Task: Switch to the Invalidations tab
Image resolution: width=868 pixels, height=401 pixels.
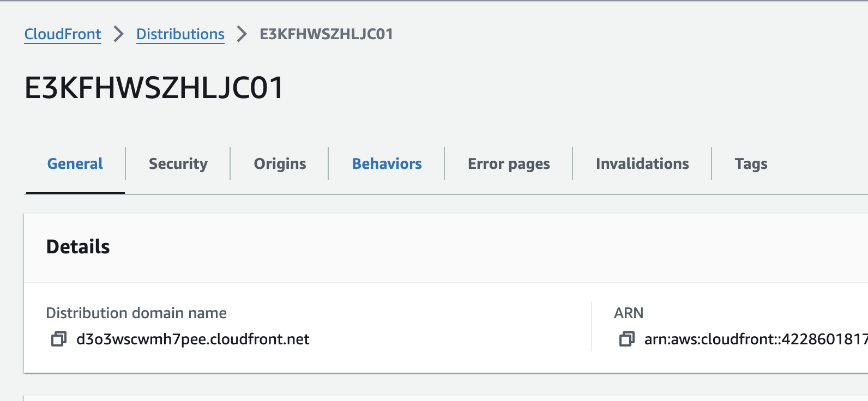Action: click(642, 163)
